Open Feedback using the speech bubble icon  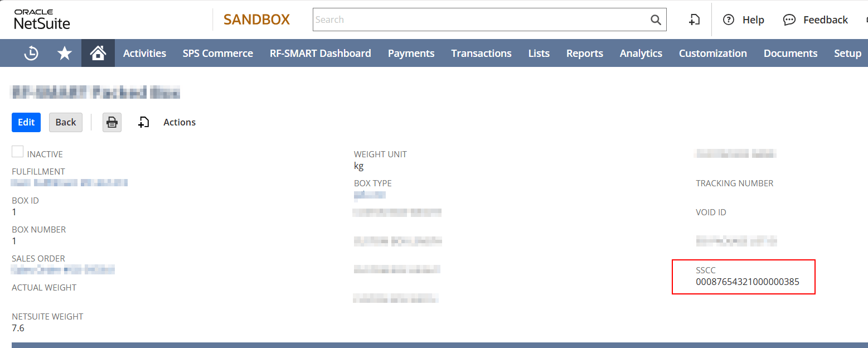click(788, 20)
